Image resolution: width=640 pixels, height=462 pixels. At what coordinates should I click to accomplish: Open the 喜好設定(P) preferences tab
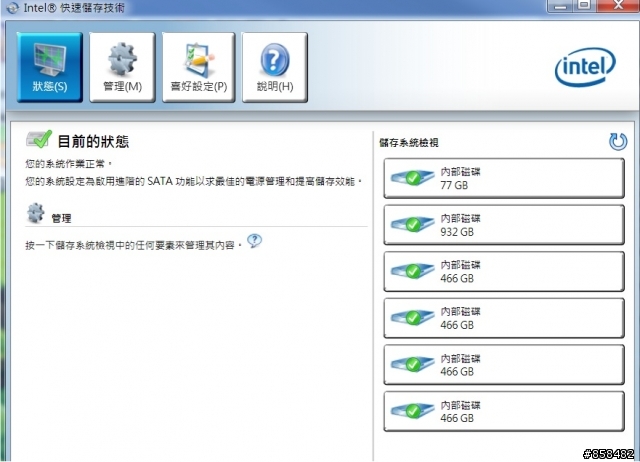198,67
